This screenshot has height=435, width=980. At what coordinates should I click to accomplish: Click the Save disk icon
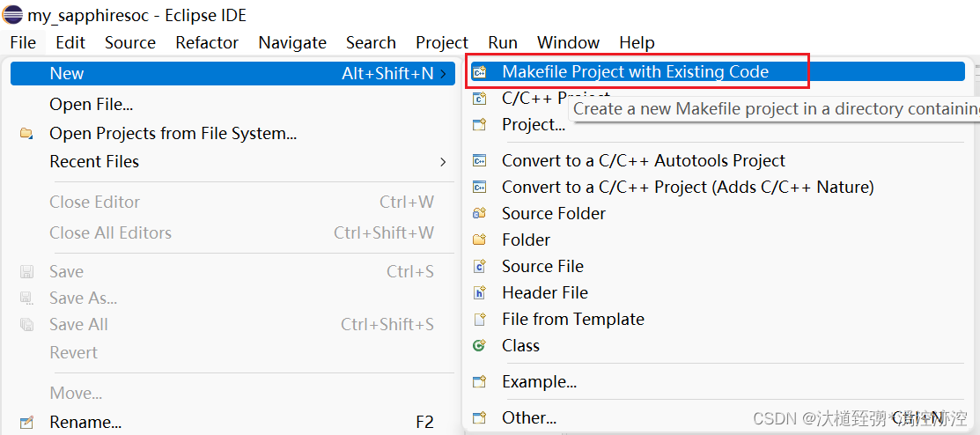tap(26, 271)
